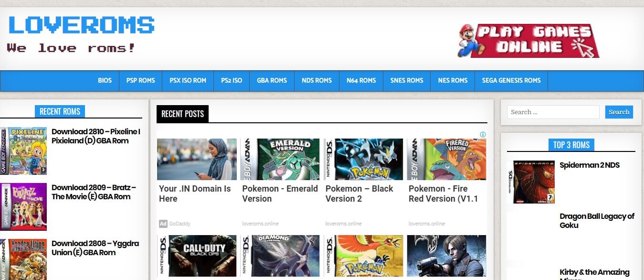Click the Bratz The Movie box art thumbnail

pyautogui.click(x=24, y=207)
